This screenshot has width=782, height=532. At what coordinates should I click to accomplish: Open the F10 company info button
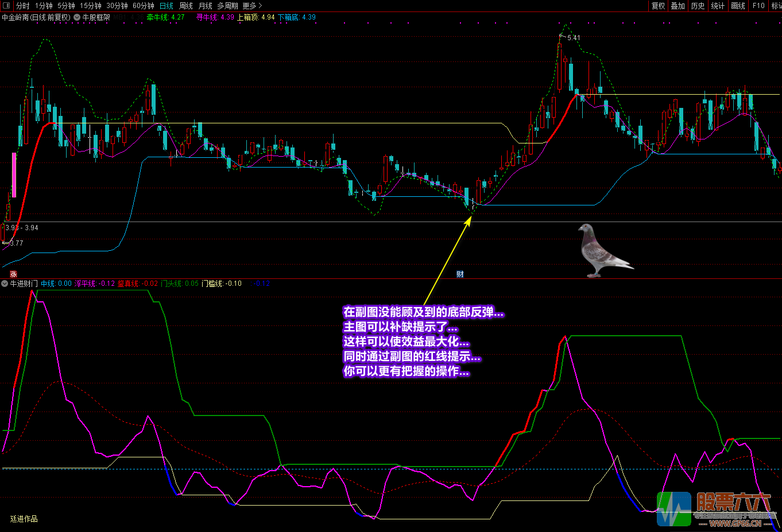click(x=758, y=6)
